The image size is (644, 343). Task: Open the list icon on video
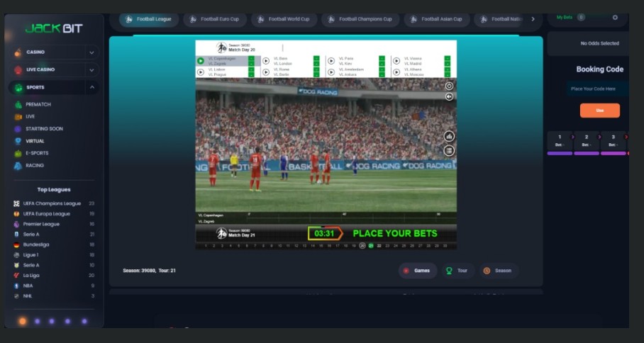(x=449, y=150)
